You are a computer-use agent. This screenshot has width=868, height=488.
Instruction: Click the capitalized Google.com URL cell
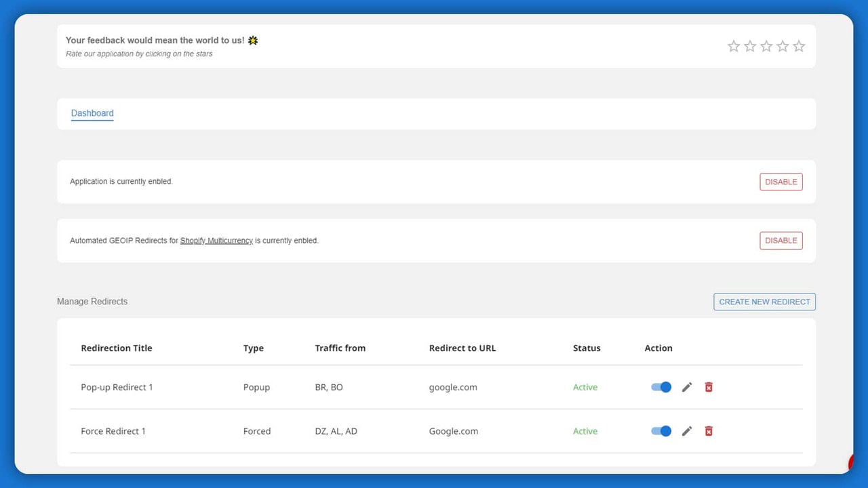[454, 431]
